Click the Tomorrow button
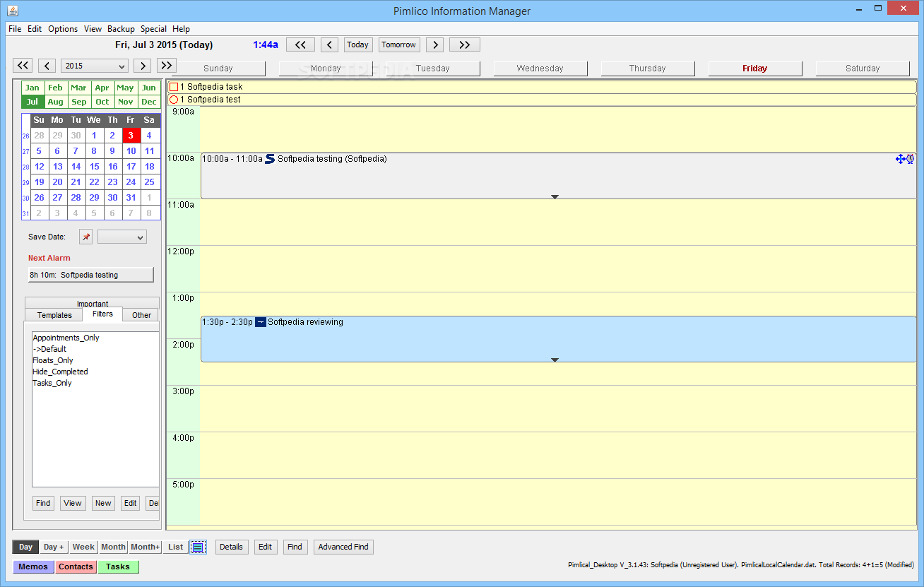Screen dimensions: 924x587 [398, 45]
